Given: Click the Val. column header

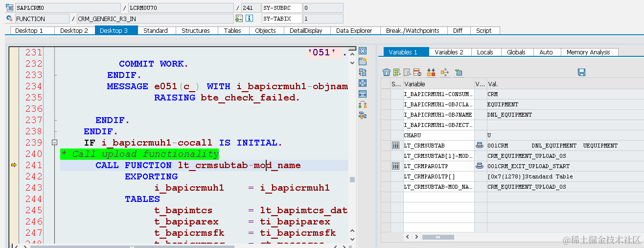Looking at the screenshot, I should pyautogui.click(x=565, y=84).
